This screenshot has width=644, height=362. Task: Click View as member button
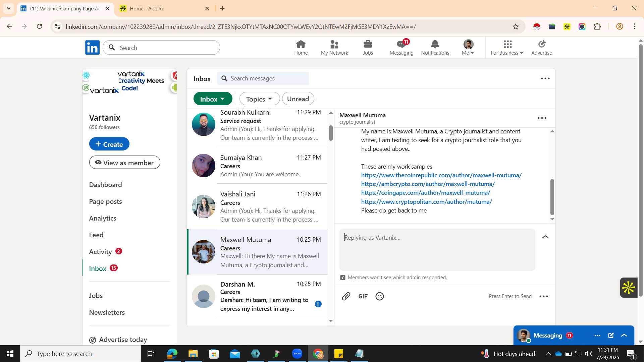(x=124, y=163)
